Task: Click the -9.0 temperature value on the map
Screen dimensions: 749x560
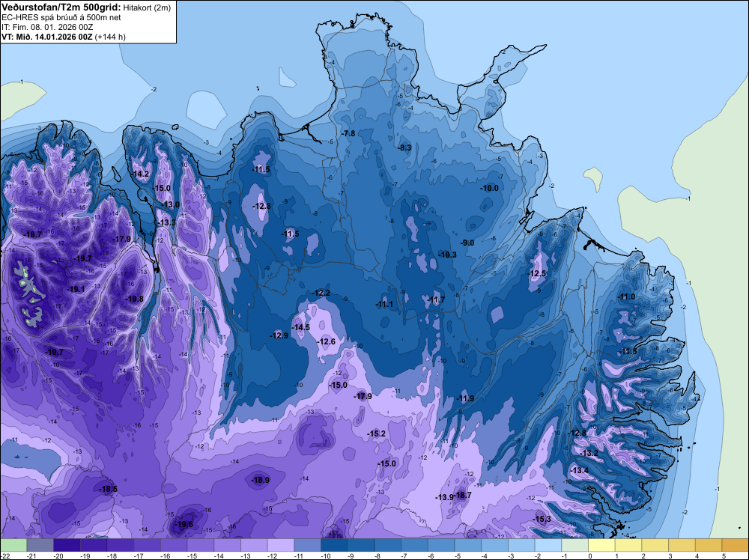Action: click(467, 243)
